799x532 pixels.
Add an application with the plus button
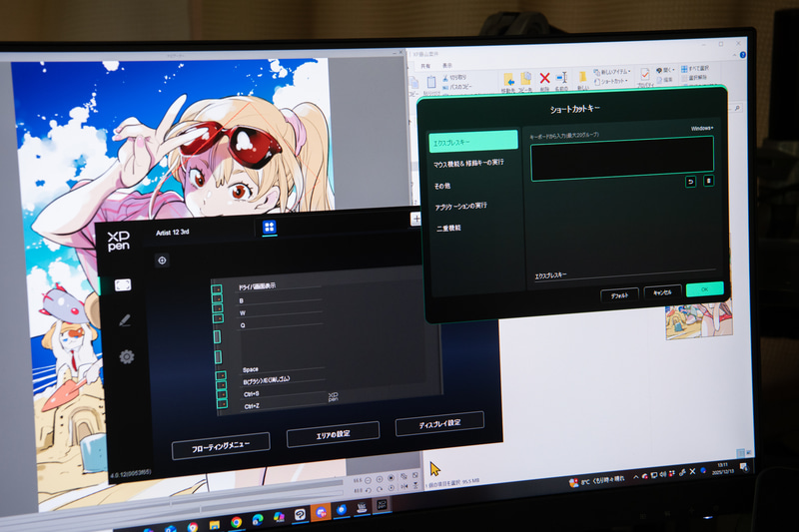pos(415,219)
